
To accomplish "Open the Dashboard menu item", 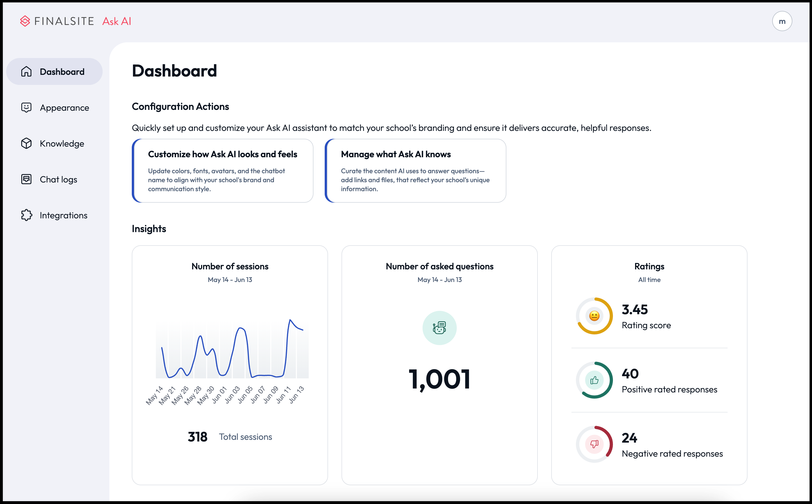I will click(x=54, y=72).
